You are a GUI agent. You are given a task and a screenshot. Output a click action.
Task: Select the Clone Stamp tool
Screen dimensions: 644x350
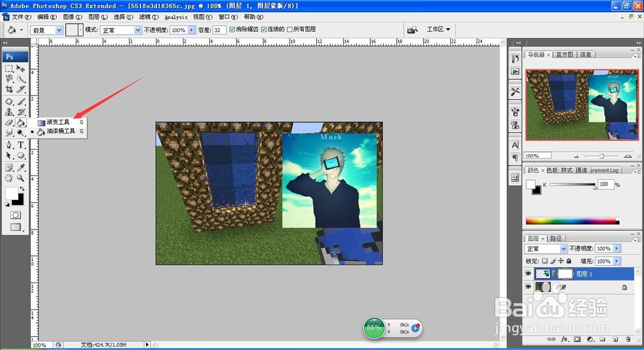pos(9,112)
